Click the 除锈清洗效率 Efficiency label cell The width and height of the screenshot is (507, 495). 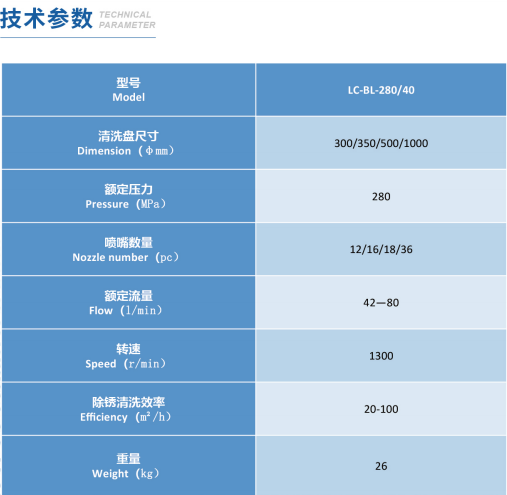pyautogui.click(x=128, y=409)
